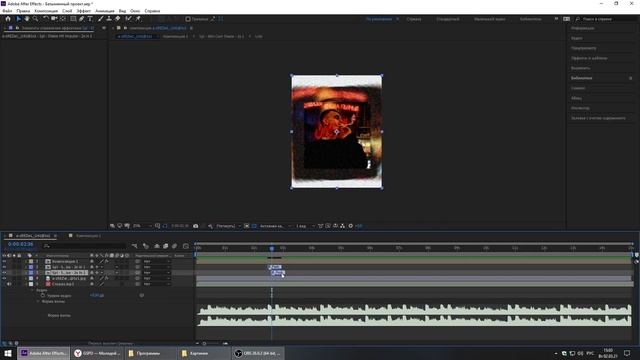Open the Окно menu
Screen dimensions: 640x360
[135, 11]
